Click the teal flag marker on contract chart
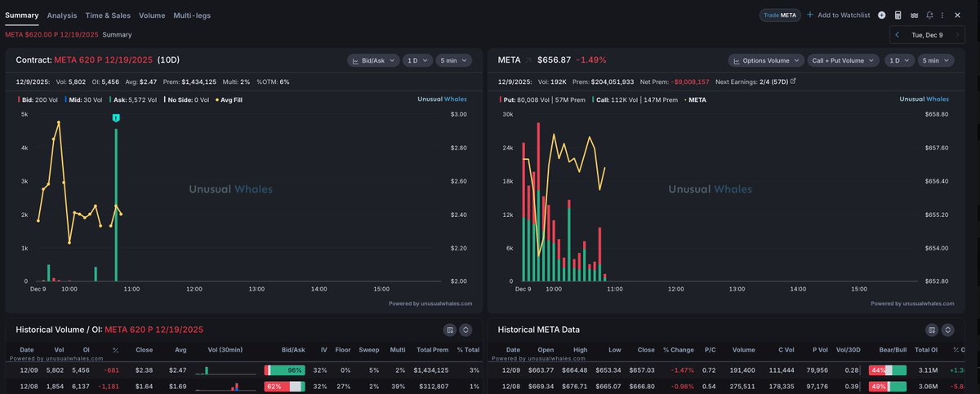This screenshot has width=980, height=394. coord(116,119)
